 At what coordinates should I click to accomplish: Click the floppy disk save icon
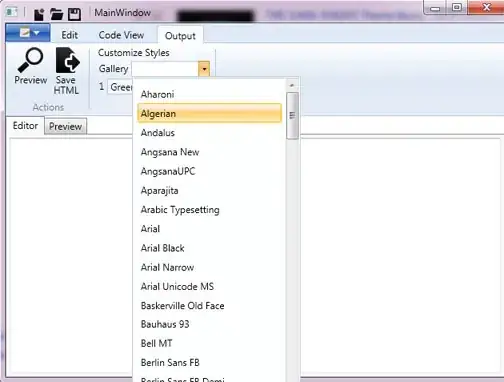pos(74,14)
